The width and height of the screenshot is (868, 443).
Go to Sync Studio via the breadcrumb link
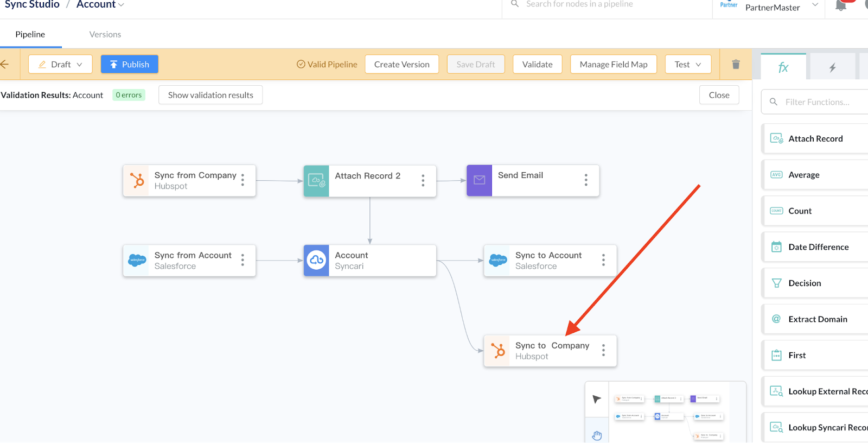tap(32, 5)
